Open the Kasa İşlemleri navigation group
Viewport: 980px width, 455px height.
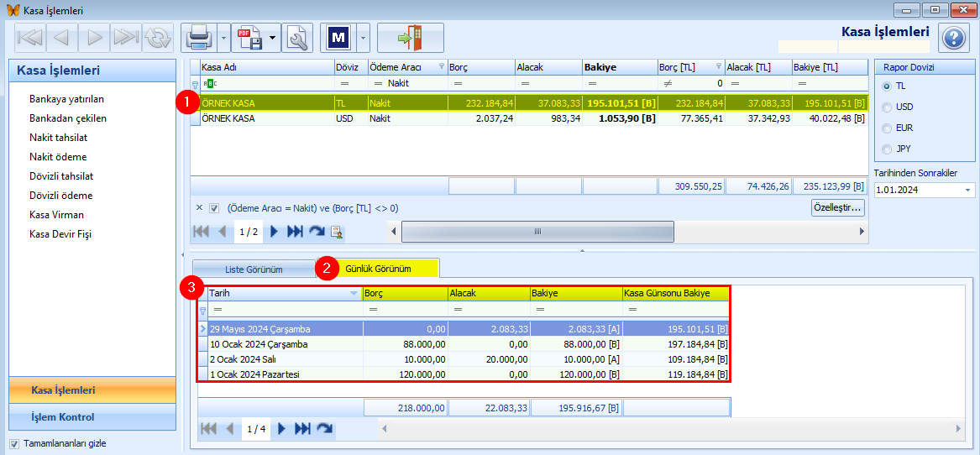(x=92, y=390)
